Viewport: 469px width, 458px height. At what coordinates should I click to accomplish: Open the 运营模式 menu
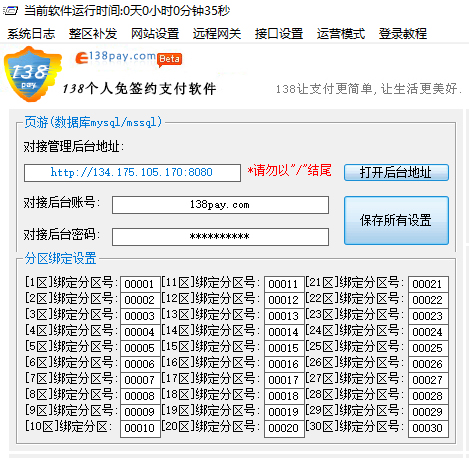coord(341,34)
